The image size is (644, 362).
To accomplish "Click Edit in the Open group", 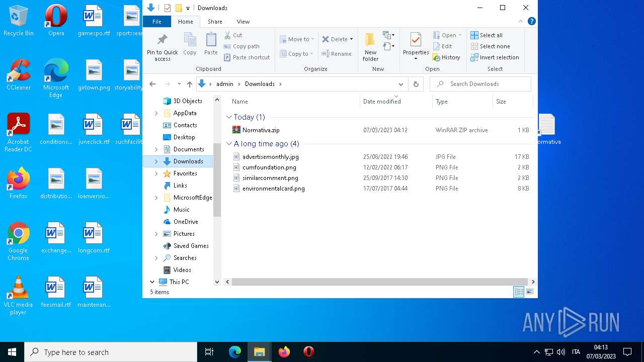I will 442,46.
